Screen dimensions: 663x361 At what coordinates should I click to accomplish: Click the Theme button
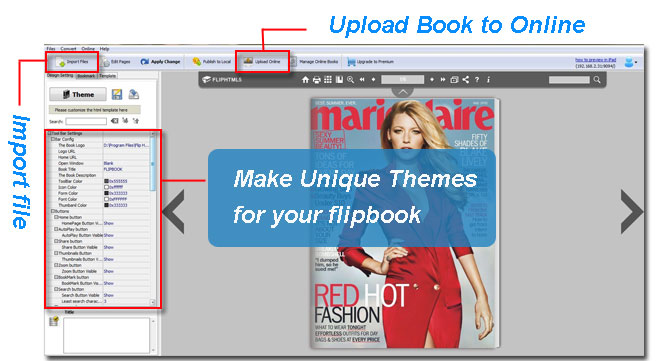click(x=78, y=95)
